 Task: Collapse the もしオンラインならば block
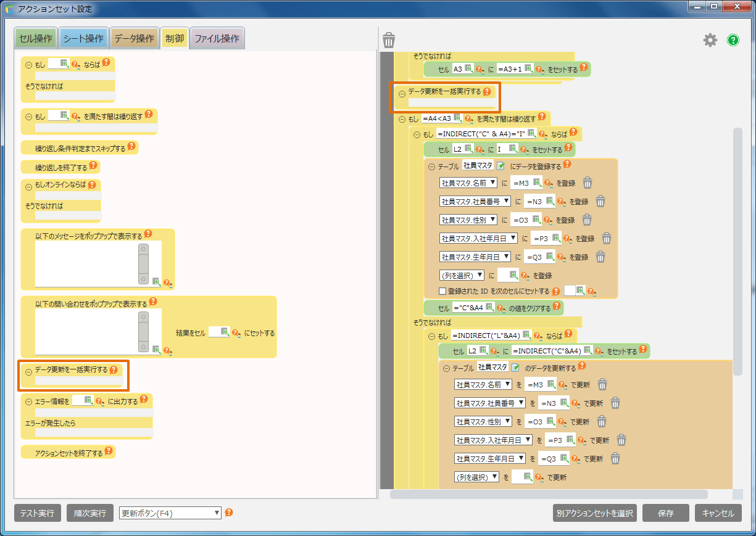click(x=28, y=185)
